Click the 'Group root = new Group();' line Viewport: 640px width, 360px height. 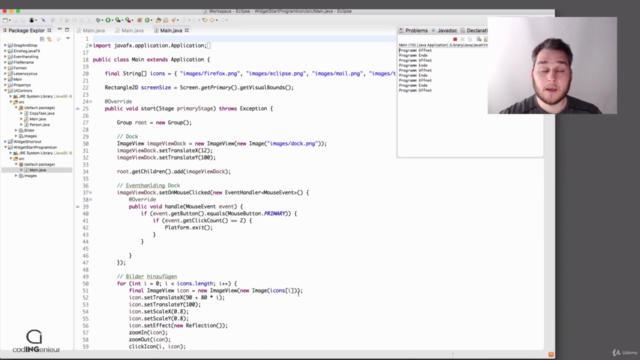[154, 122]
